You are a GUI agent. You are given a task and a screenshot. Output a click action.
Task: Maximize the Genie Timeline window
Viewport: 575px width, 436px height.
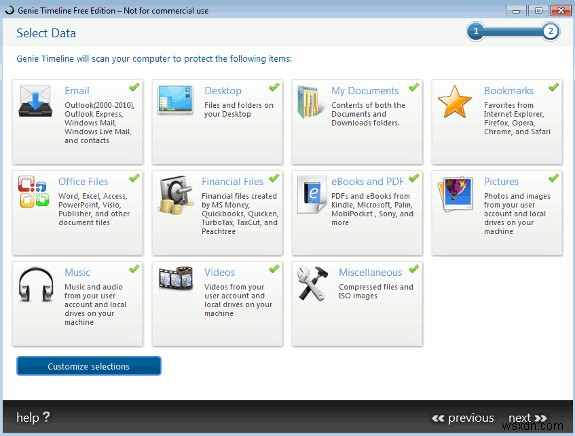[x=538, y=11]
